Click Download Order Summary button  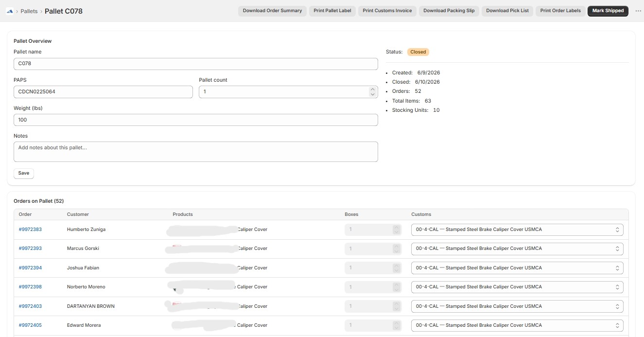point(272,11)
